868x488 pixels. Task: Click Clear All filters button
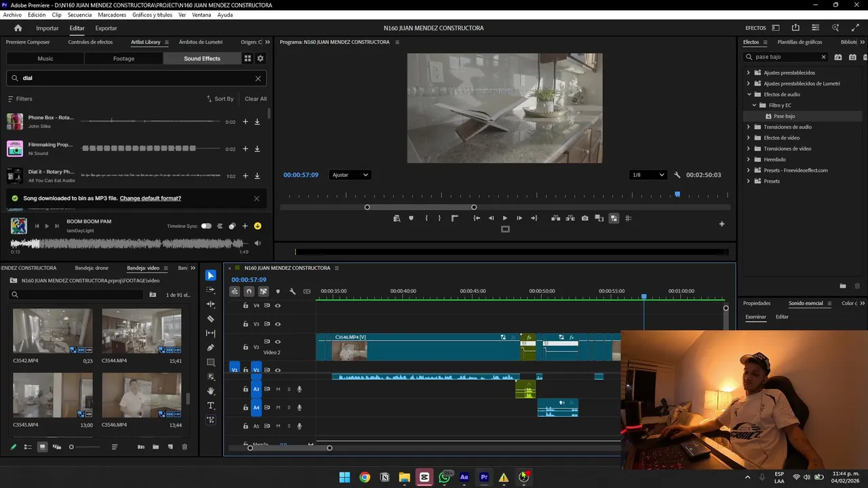pyautogui.click(x=256, y=99)
